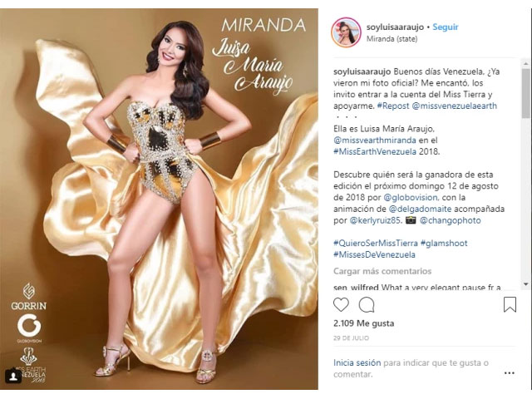
Task: Visit @globovision profile mention
Action: (411, 198)
